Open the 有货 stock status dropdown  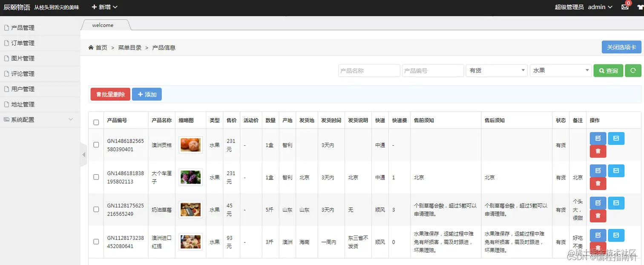tap(497, 70)
